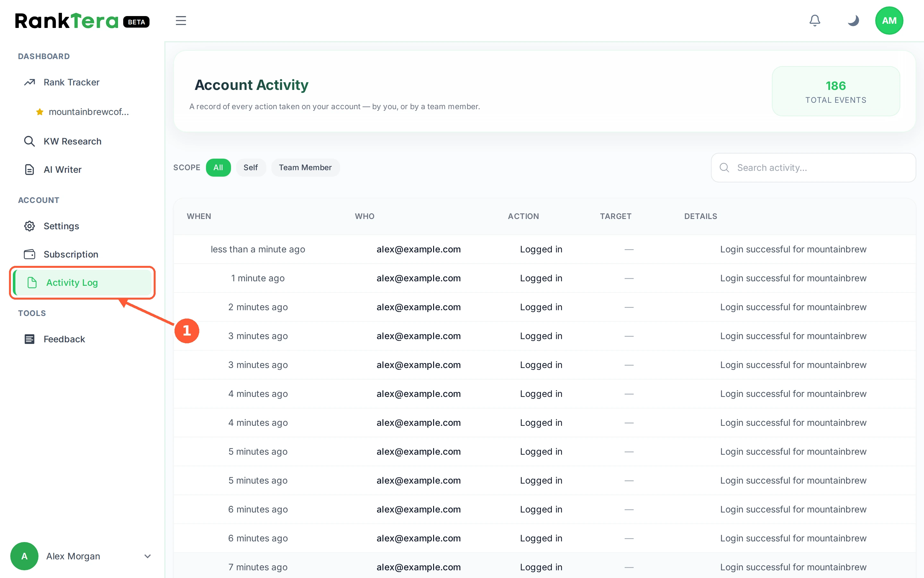The width and height of the screenshot is (924, 578).
Task: Click the Subscription wallet icon
Action: [x=30, y=254]
